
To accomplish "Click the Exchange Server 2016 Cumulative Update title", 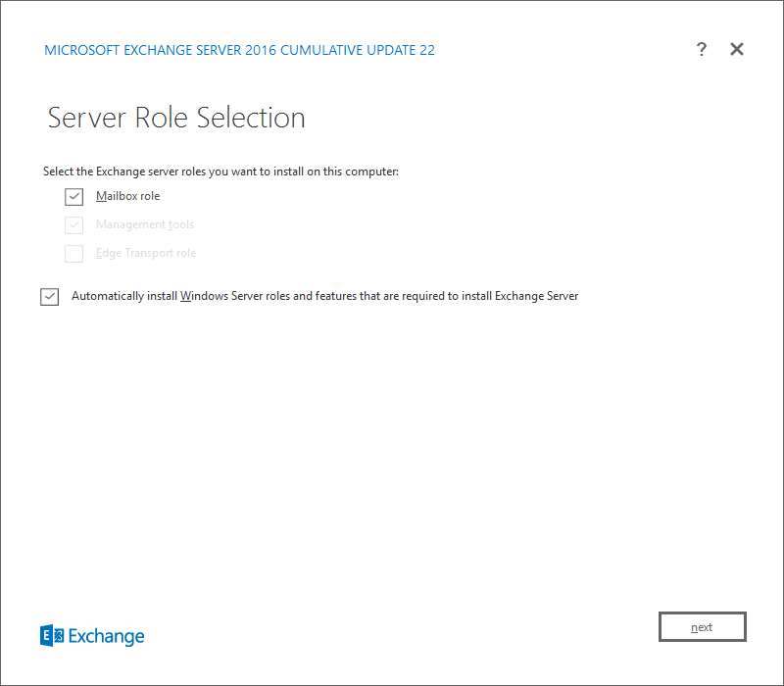I will point(239,50).
